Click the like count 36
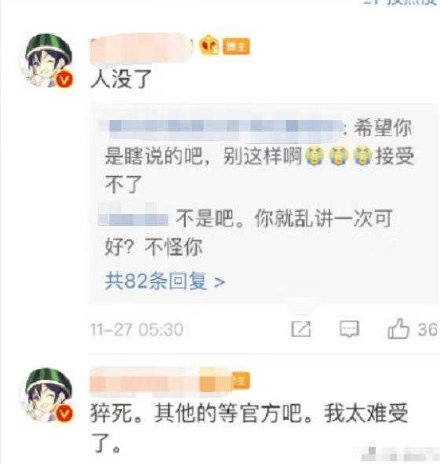 (427, 330)
